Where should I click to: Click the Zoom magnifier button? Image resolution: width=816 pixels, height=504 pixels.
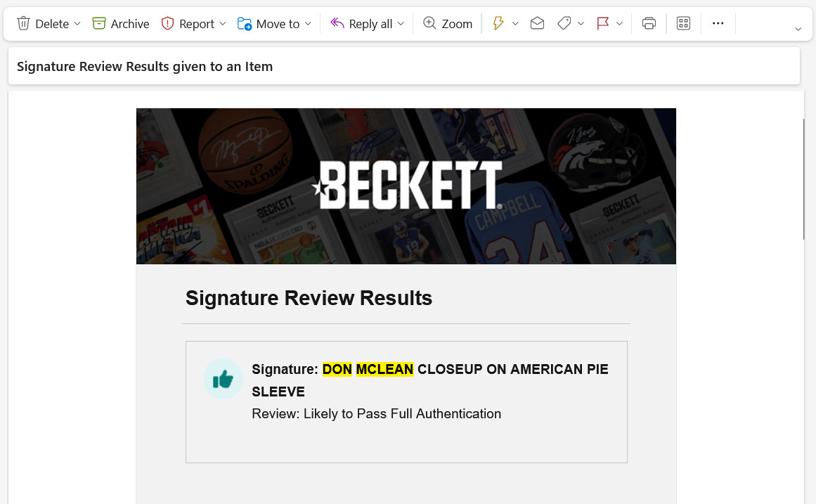click(448, 23)
